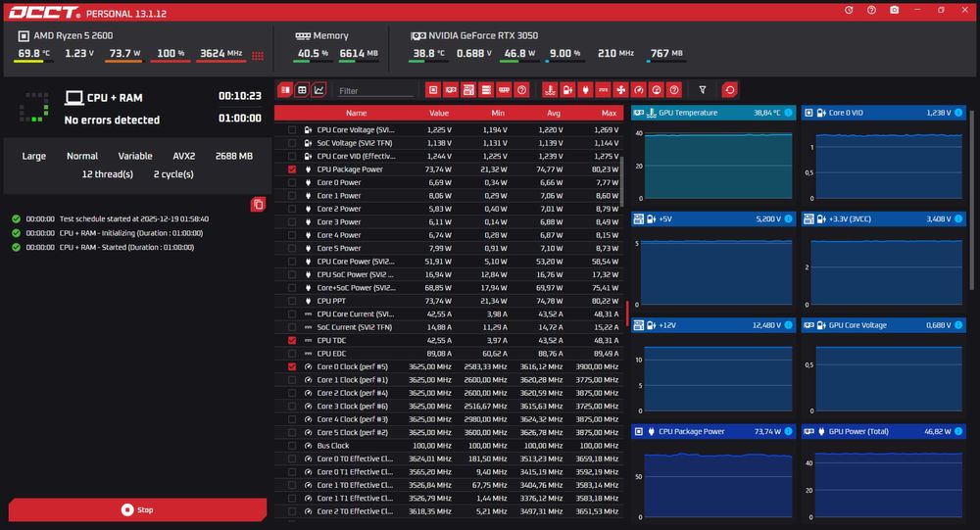Viewport: 980px width, 530px height.
Task: Click the funnel filter icon
Action: (703, 90)
